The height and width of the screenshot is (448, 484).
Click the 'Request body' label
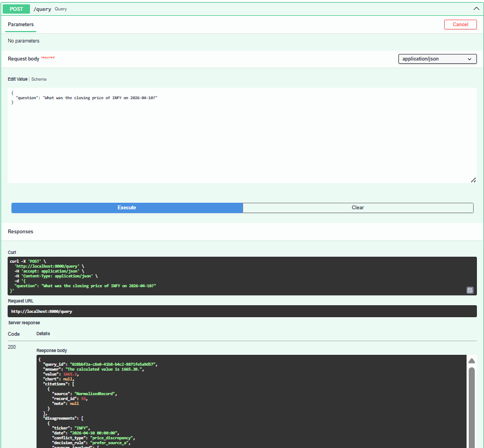click(23, 59)
